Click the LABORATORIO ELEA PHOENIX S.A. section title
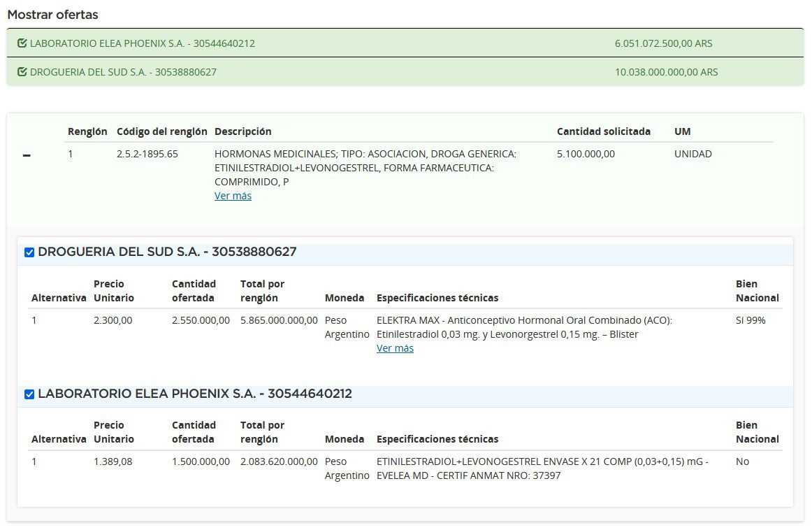 point(194,394)
